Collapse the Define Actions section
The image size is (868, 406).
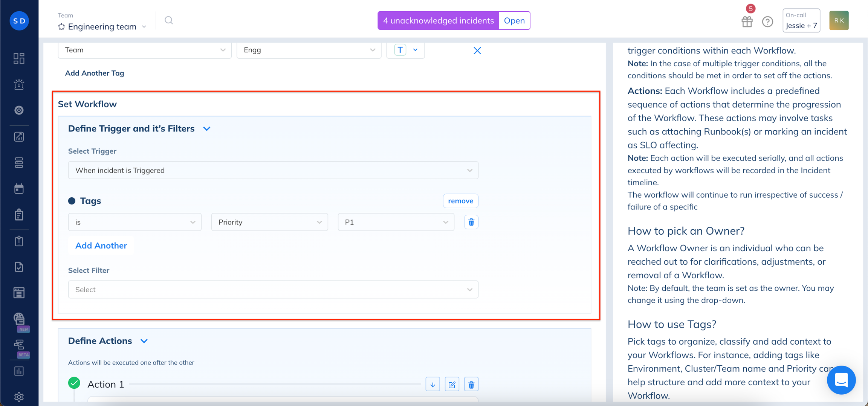pyautogui.click(x=144, y=341)
